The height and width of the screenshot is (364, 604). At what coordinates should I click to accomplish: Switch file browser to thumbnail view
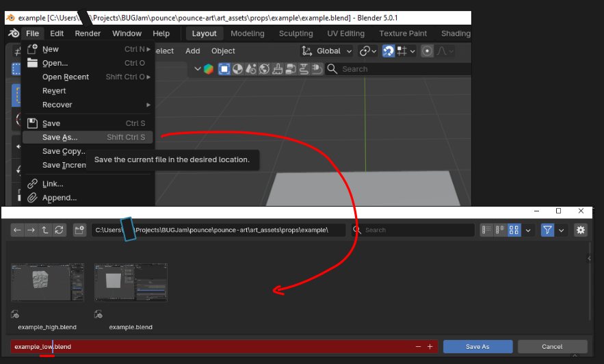coord(514,231)
